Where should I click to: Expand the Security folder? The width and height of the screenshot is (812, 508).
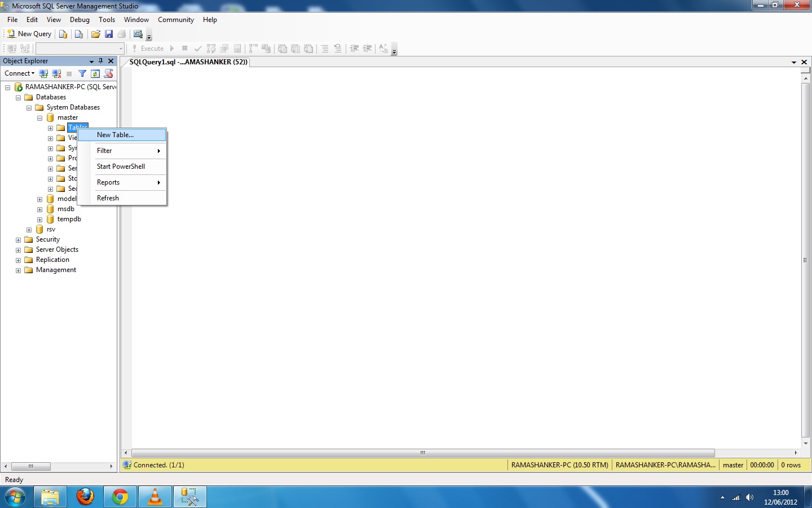pos(18,240)
